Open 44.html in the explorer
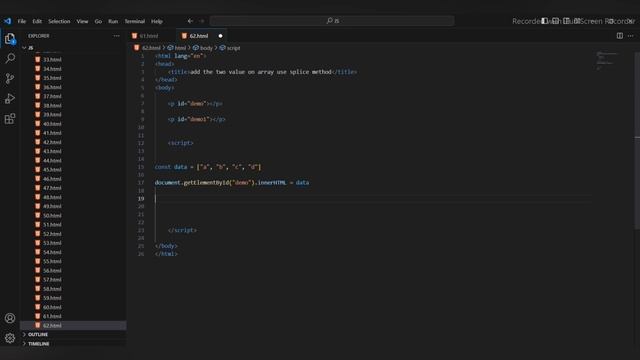 click(52, 160)
